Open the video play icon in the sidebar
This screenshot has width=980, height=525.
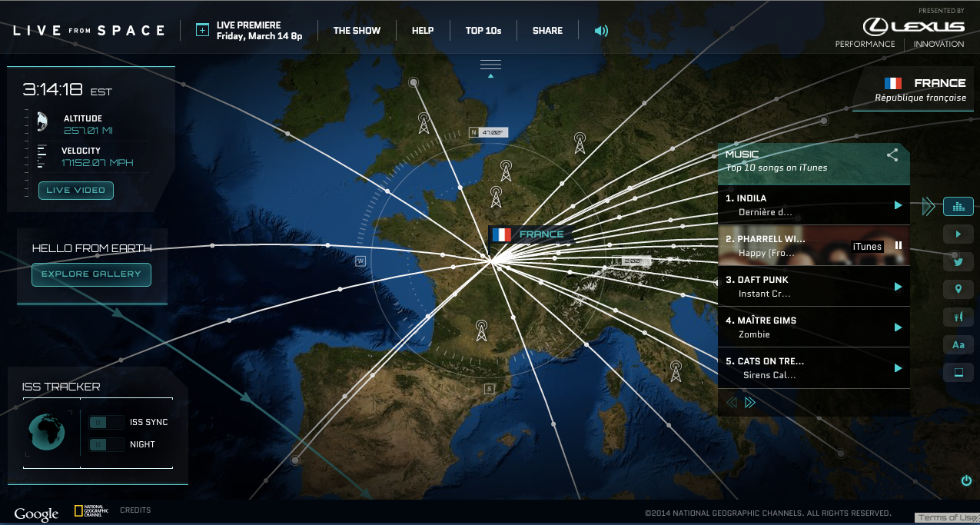point(958,234)
